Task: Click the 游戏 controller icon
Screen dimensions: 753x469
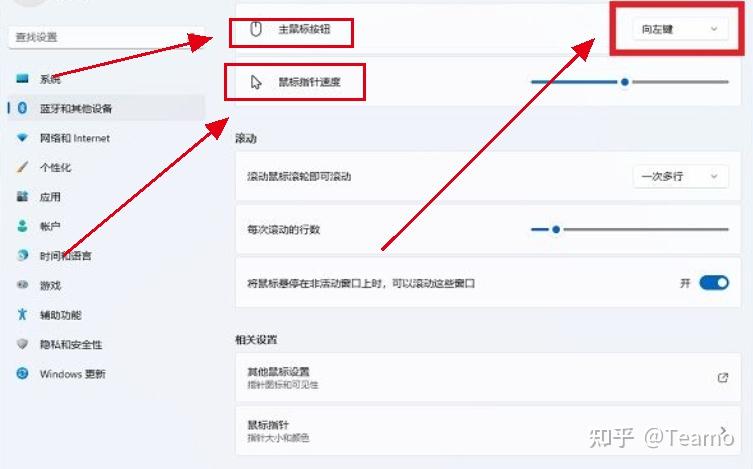Action: click(22, 285)
